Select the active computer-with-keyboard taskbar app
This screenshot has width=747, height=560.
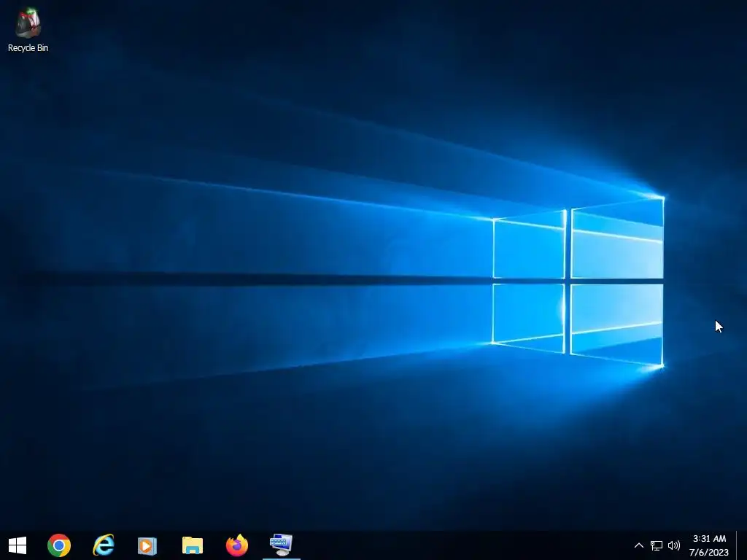coord(281,545)
